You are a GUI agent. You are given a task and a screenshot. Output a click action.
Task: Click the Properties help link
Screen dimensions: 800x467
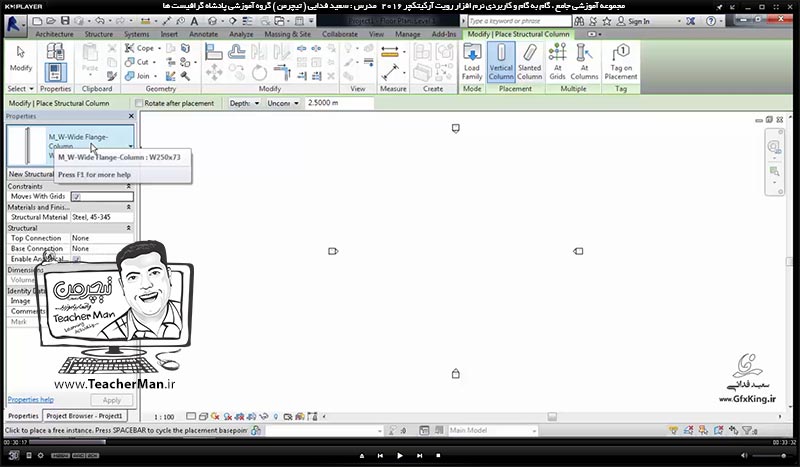pyautogui.click(x=31, y=400)
